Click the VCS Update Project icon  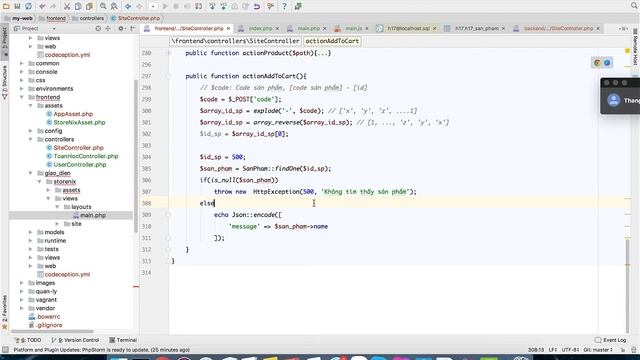[212, 6]
